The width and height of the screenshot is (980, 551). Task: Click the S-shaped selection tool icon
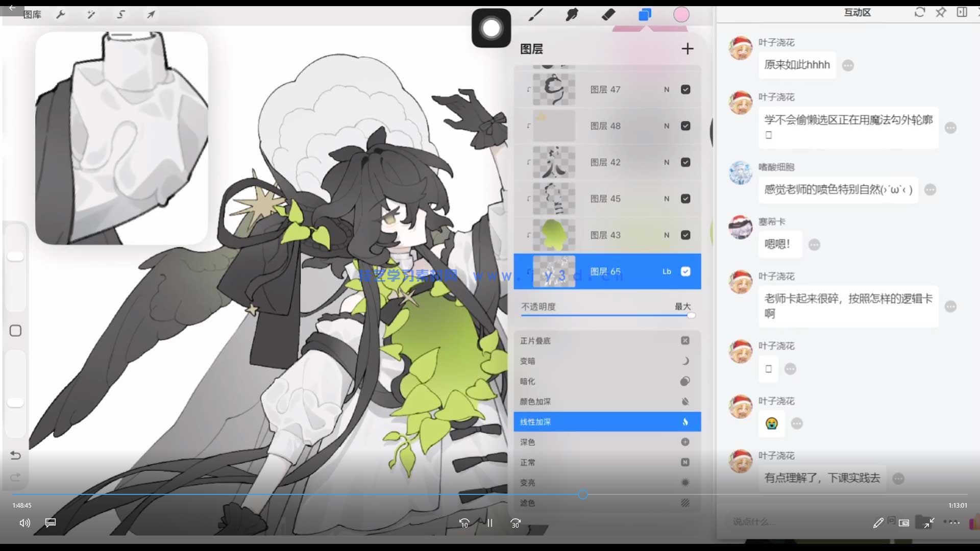click(x=121, y=15)
